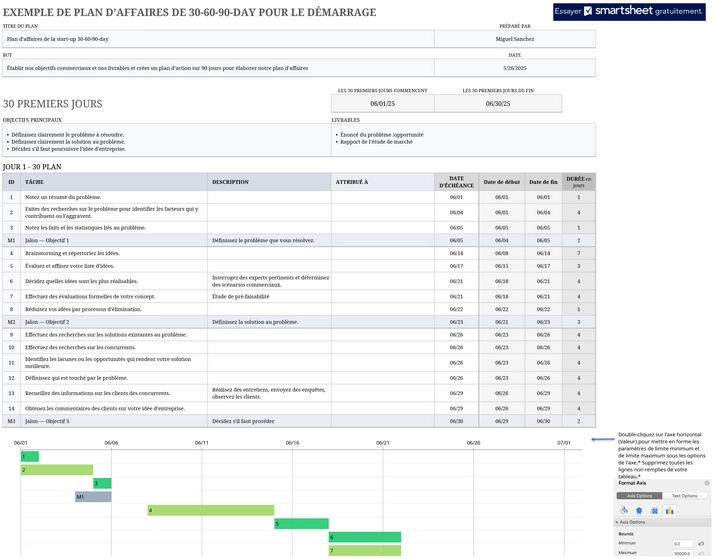The image size is (713, 559).
Task: Click the '30 PREMIERS JOURS' section heading
Action: [52, 104]
